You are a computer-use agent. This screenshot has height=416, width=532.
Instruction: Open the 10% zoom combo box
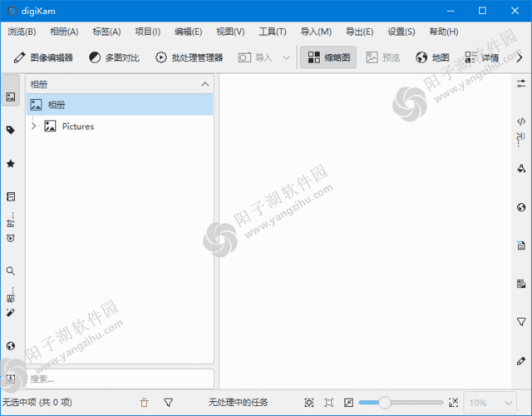click(490, 403)
